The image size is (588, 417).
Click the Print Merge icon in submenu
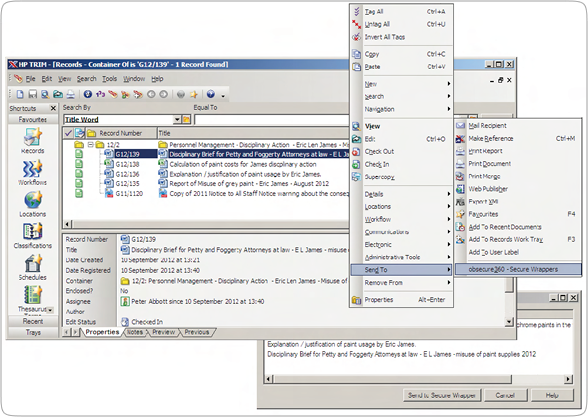point(460,176)
